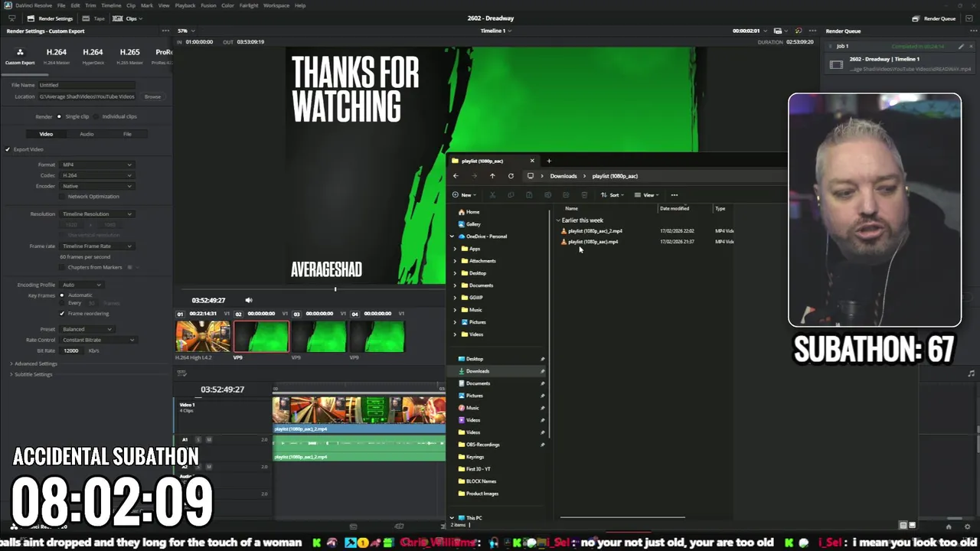Viewport: 980px width, 551px height.
Task: Open the Frame rate dropdown
Action: [96, 246]
